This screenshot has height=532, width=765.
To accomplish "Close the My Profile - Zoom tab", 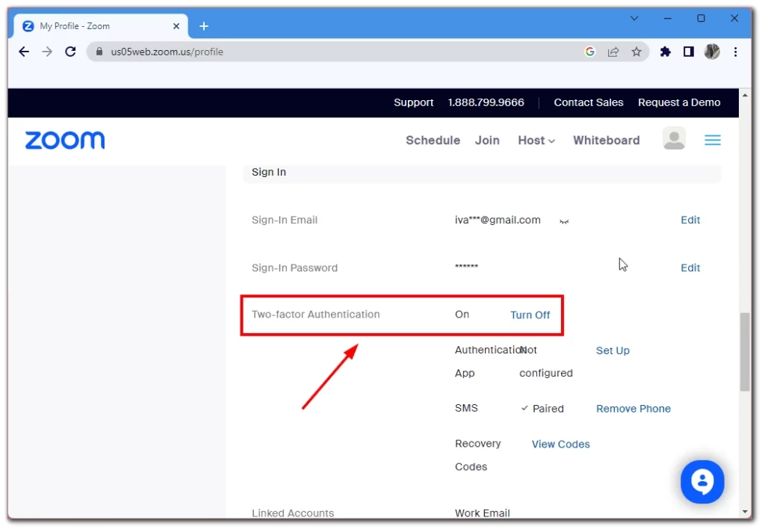I will click(x=176, y=26).
